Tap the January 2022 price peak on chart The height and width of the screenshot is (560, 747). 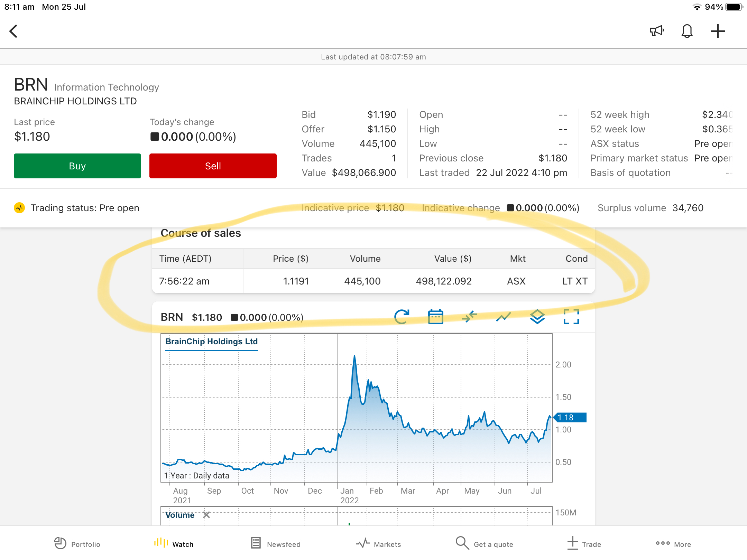(354, 356)
